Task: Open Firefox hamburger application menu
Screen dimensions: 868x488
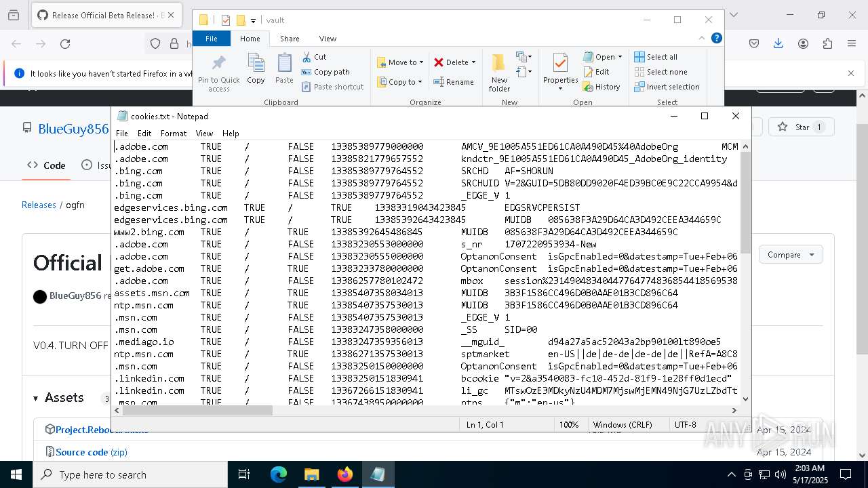Action: [x=852, y=43]
